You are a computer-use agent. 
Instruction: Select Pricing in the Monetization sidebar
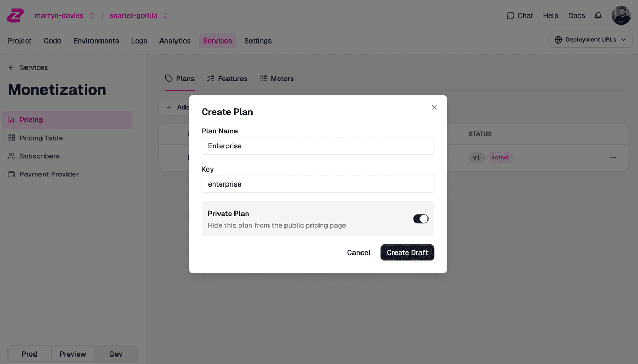pyautogui.click(x=32, y=120)
